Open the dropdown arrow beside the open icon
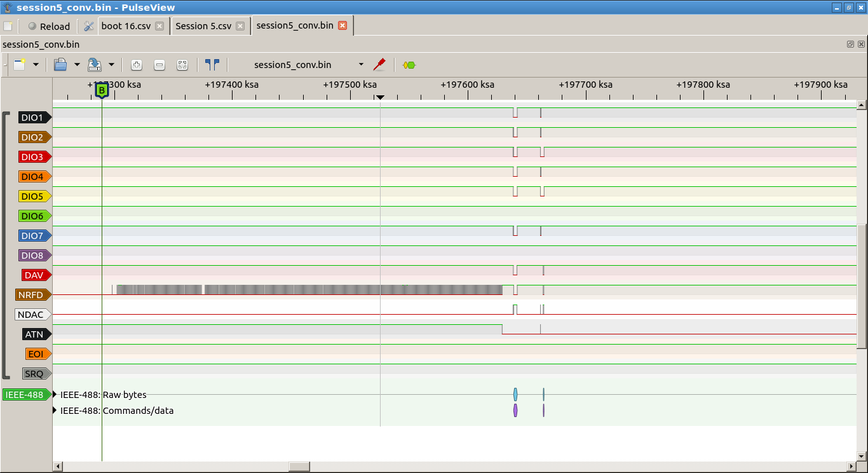868x473 pixels. pos(77,65)
